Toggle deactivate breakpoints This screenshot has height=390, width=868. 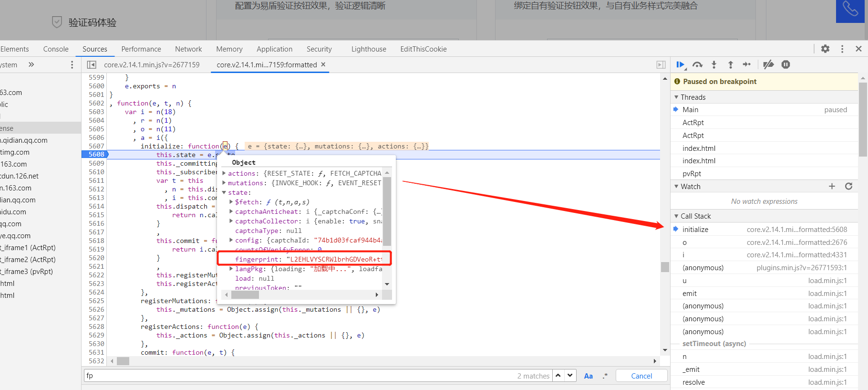click(x=768, y=65)
